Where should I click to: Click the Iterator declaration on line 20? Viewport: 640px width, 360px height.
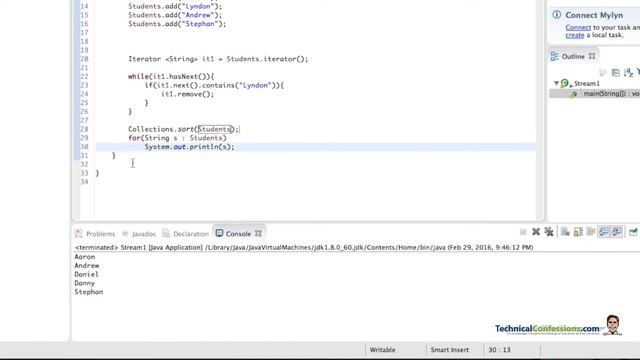pos(218,59)
